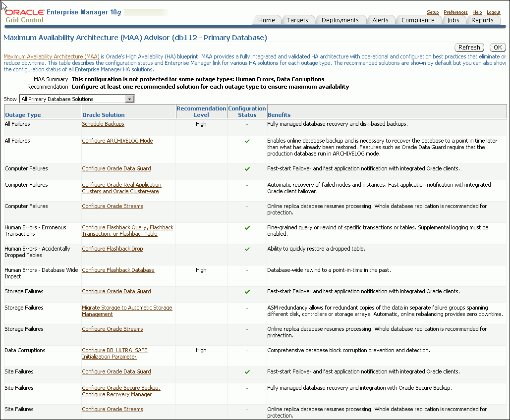Open the Schedule Backups link
The height and width of the screenshot is (420, 510).
click(103, 124)
